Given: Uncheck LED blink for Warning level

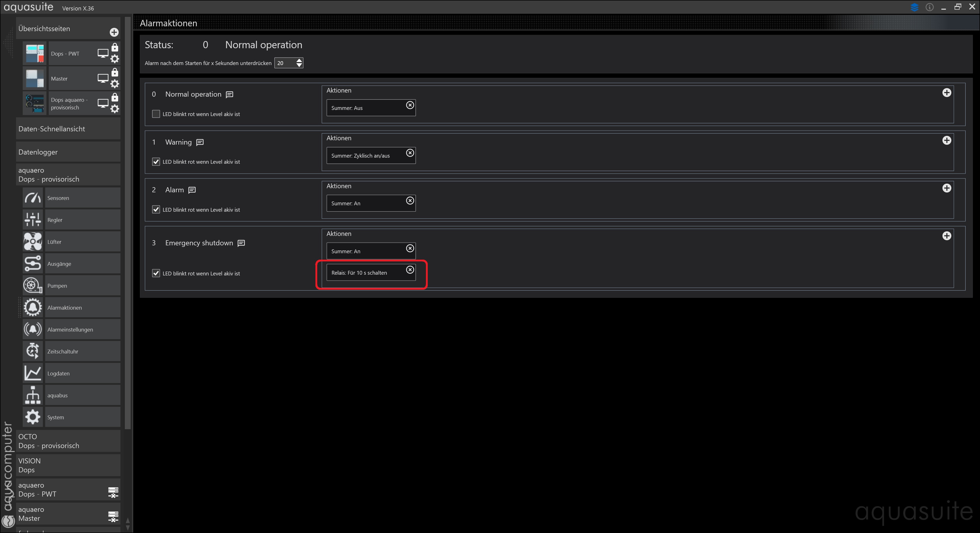Looking at the screenshot, I should [x=156, y=162].
